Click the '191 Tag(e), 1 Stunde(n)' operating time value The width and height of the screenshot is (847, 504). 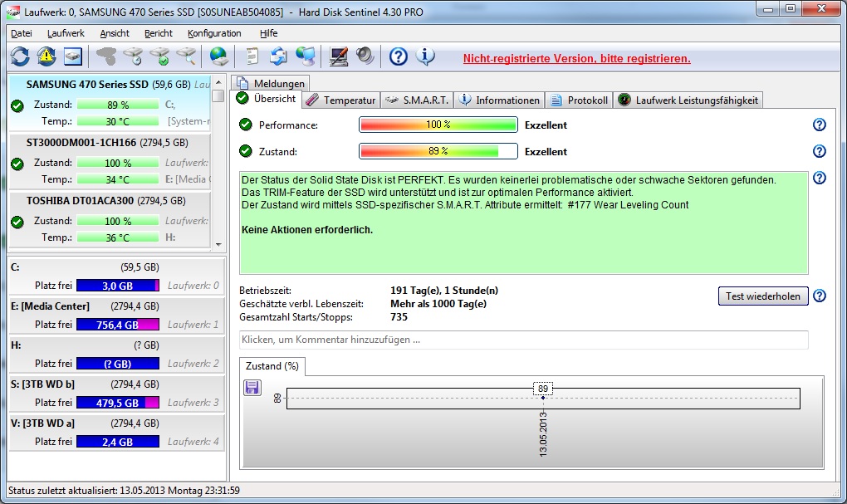444,291
